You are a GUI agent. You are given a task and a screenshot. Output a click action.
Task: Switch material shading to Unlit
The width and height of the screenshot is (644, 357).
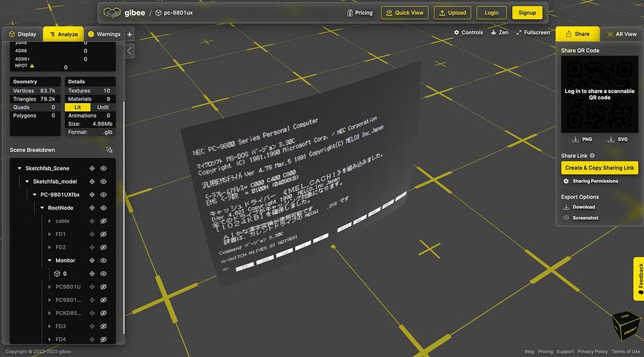102,107
